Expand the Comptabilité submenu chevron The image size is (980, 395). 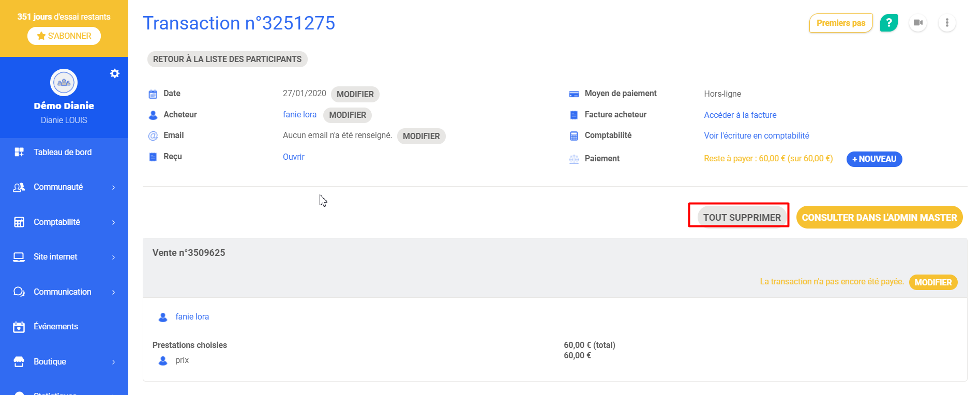point(114,222)
